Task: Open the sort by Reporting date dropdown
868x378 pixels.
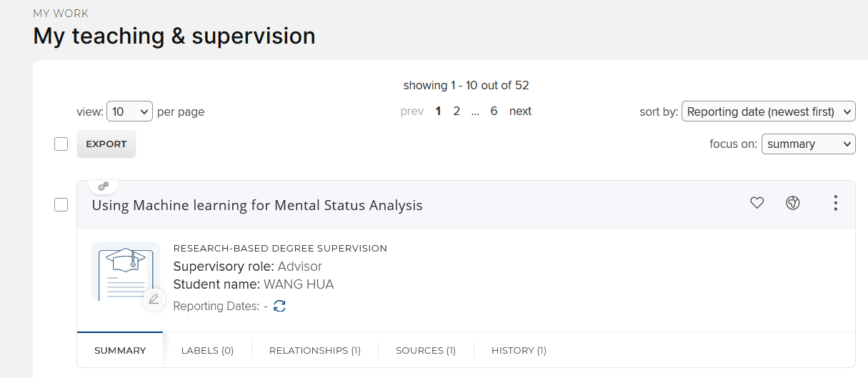Action: tap(768, 111)
